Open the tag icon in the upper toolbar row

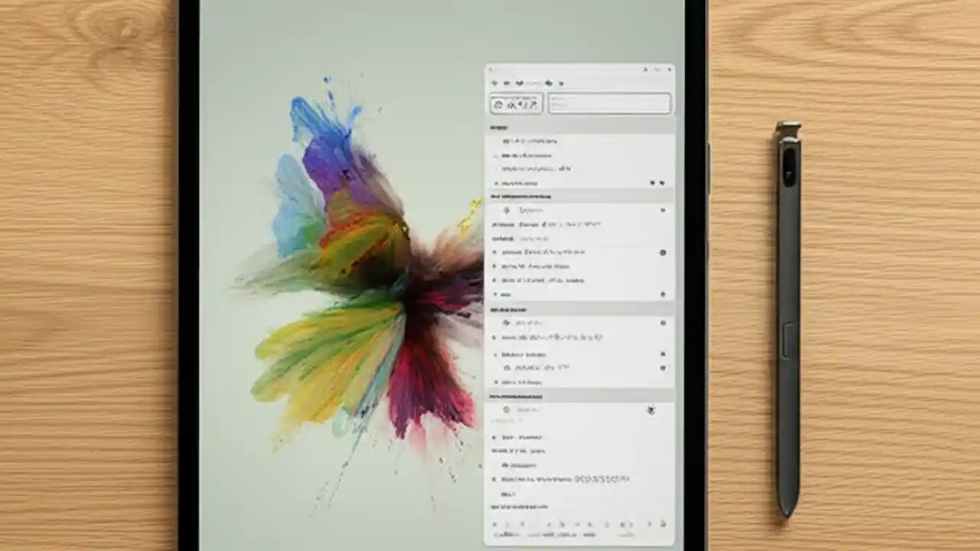point(548,83)
